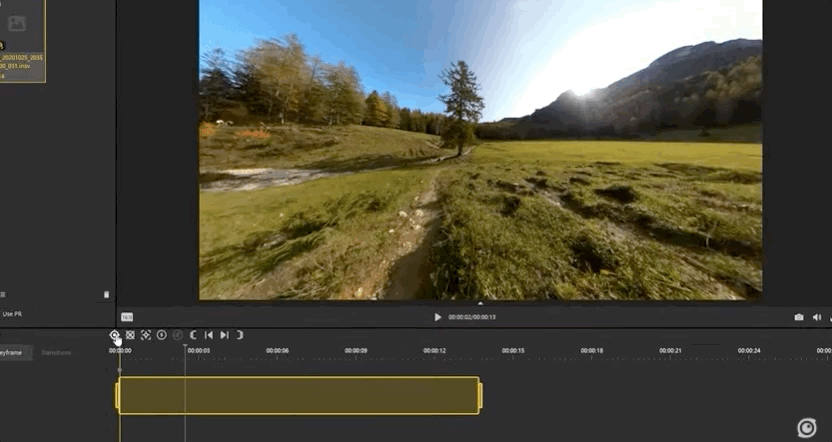Select the .insv media file thumbnail
Image resolution: width=832 pixels, height=442 pixels.
coord(20,40)
